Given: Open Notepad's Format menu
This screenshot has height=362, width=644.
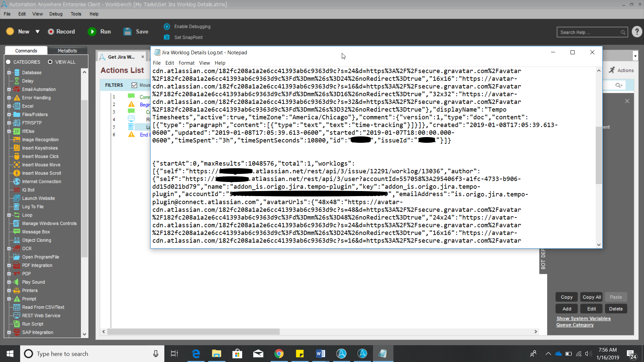Looking at the screenshot, I should pyautogui.click(x=186, y=63).
